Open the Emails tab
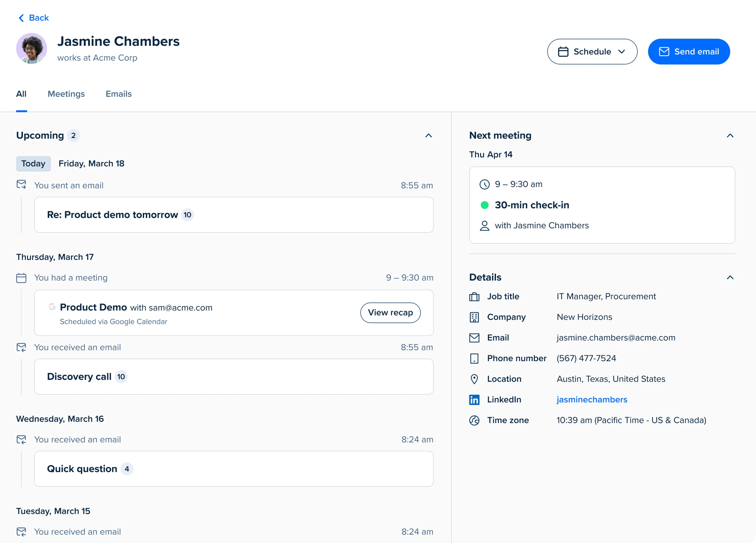Image resolution: width=756 pixels, height=543 pixels. 118,94
